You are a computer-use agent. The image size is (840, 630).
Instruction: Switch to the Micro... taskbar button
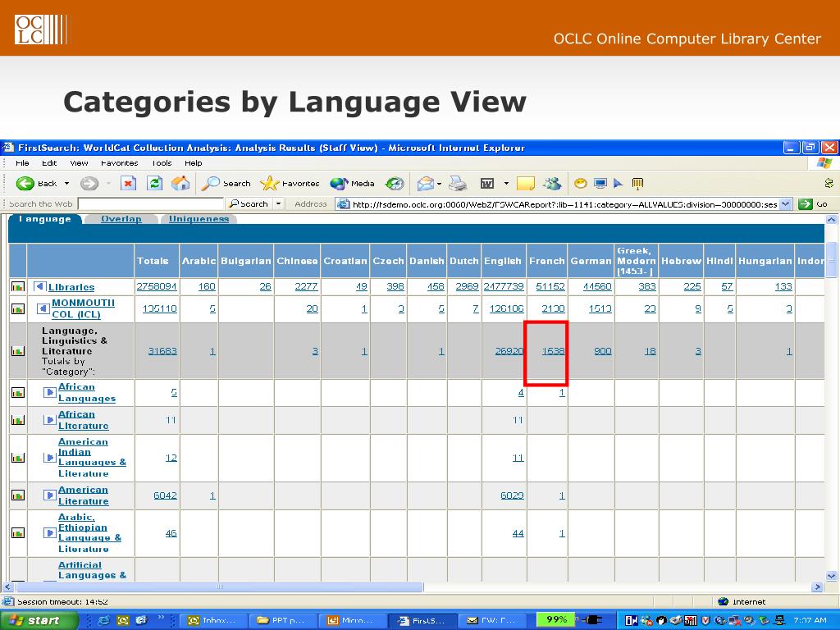(x=352, y=620)
